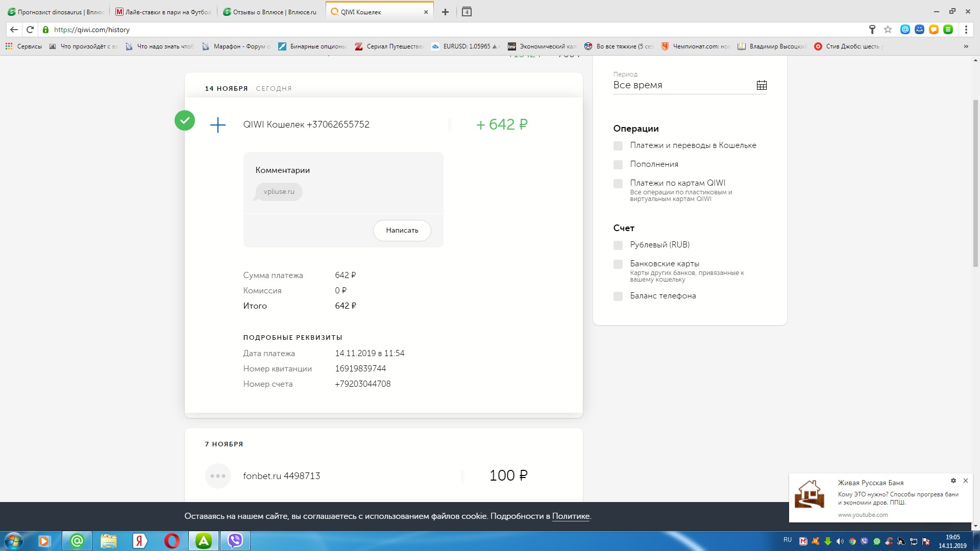Click the + 642 ₽ amount

(x=502, y=124)
